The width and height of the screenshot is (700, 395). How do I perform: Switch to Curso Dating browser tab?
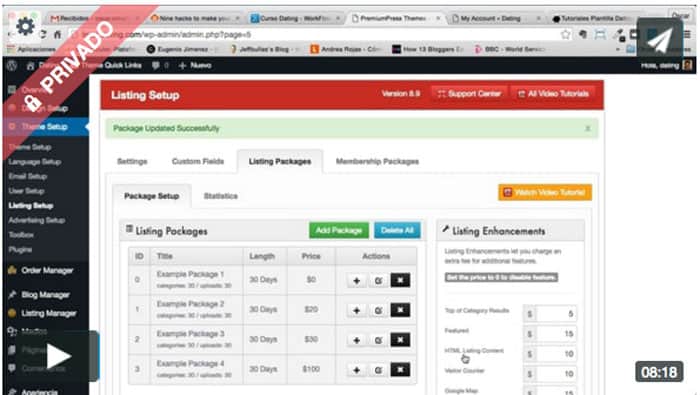pyautogui.click(x=295, y=19)
